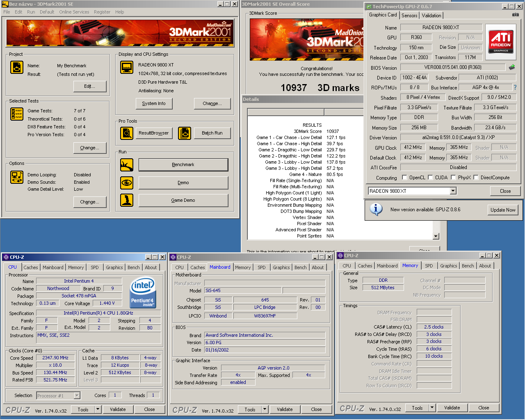
Task: Click the Display and CPU Settings monitor icon
Action: 127,67
